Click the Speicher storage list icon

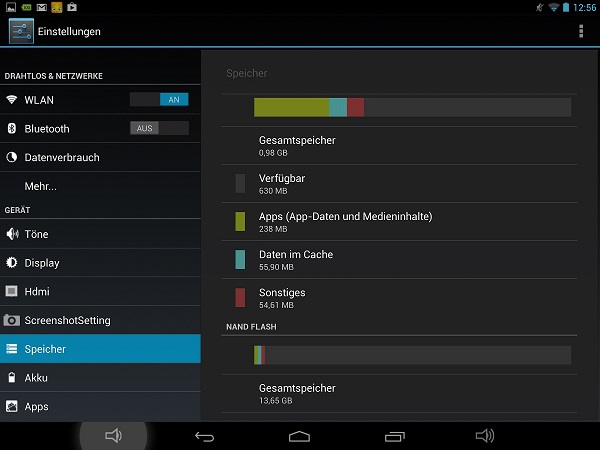[11, 349]
